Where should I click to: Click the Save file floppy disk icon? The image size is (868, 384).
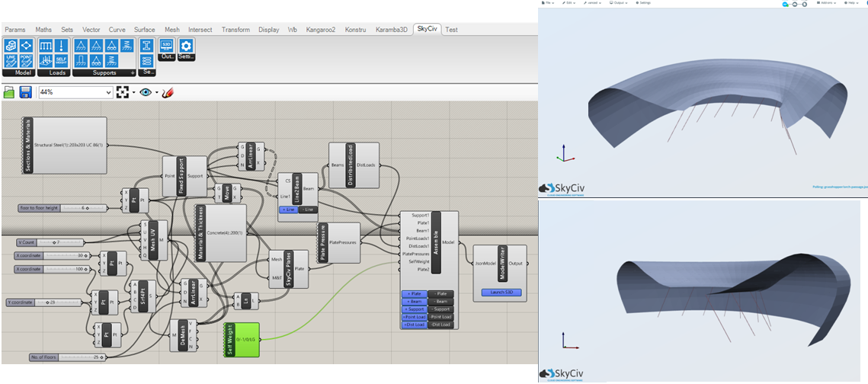pos(25,92)
